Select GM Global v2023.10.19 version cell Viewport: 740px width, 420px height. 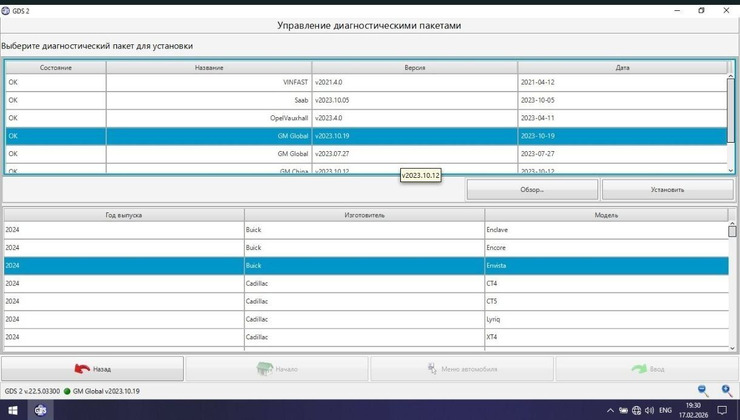[415, 136]
